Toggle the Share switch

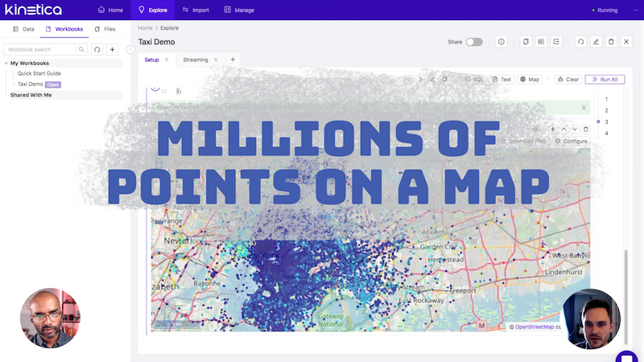[474, 42]
